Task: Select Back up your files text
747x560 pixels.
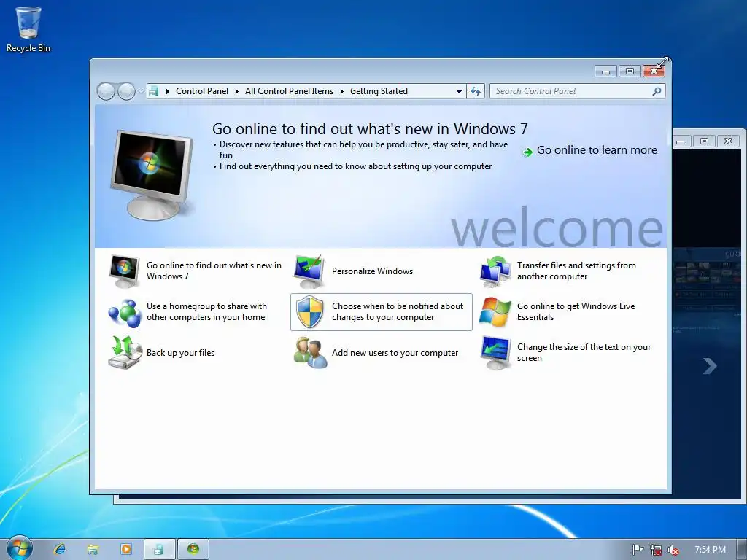Action: (181, 353)
